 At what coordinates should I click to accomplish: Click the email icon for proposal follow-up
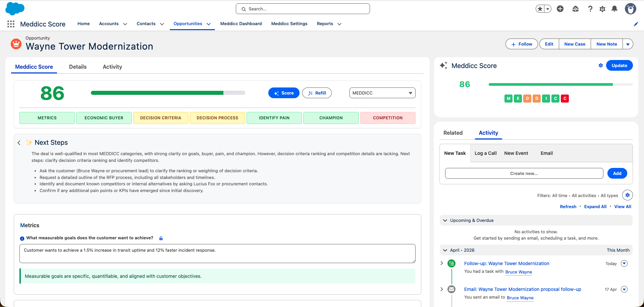452,289
